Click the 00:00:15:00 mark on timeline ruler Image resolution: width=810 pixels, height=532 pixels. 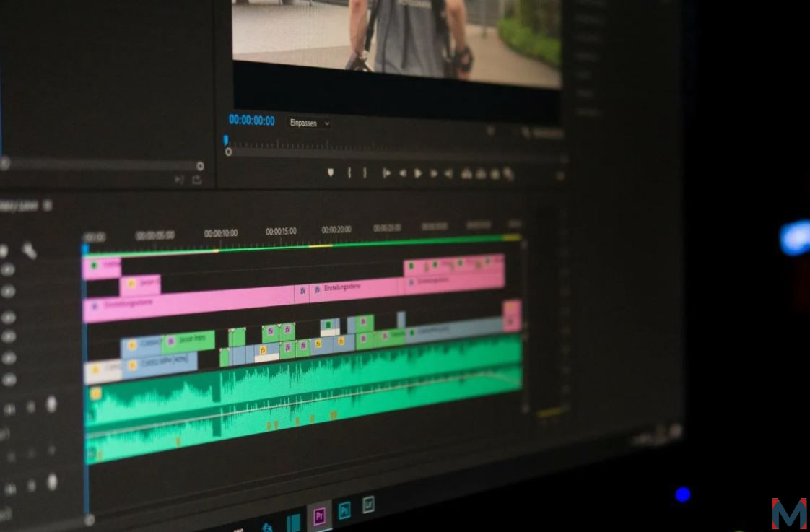tap(281, 232)
